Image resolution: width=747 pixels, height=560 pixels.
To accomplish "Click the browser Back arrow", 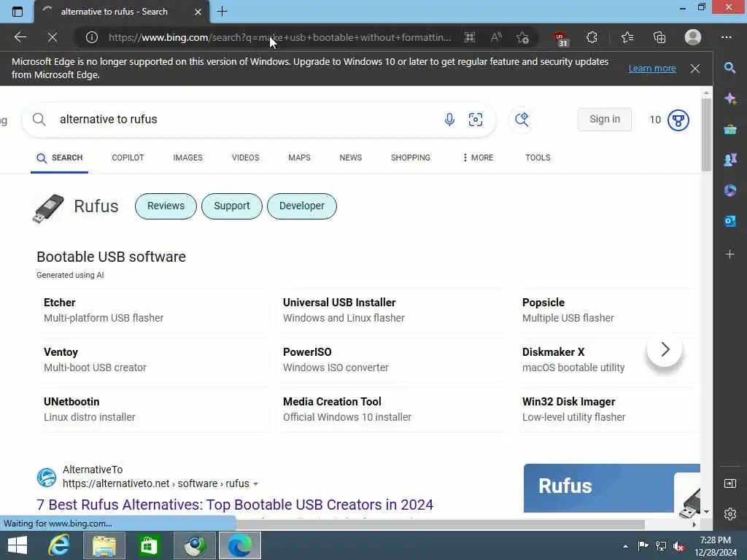I will [20, 37].
